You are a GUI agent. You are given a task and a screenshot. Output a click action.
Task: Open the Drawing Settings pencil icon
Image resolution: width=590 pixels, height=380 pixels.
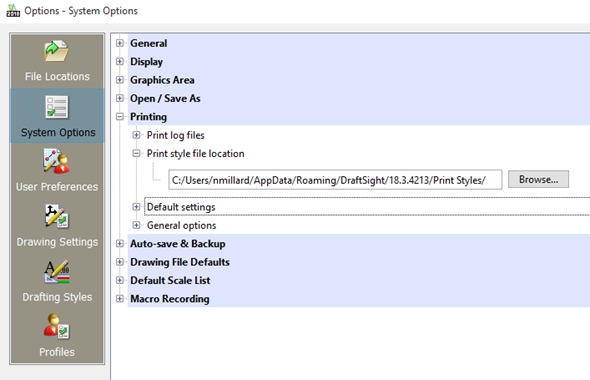(56, 216)
